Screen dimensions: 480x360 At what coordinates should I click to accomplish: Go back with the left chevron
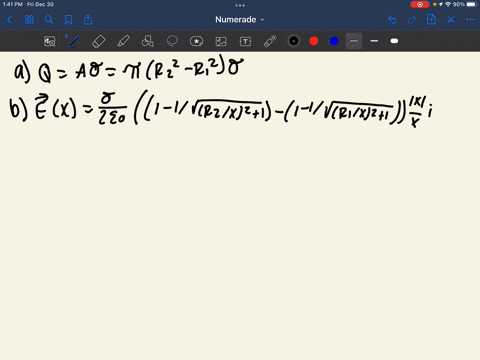click(x=9, y=20)
